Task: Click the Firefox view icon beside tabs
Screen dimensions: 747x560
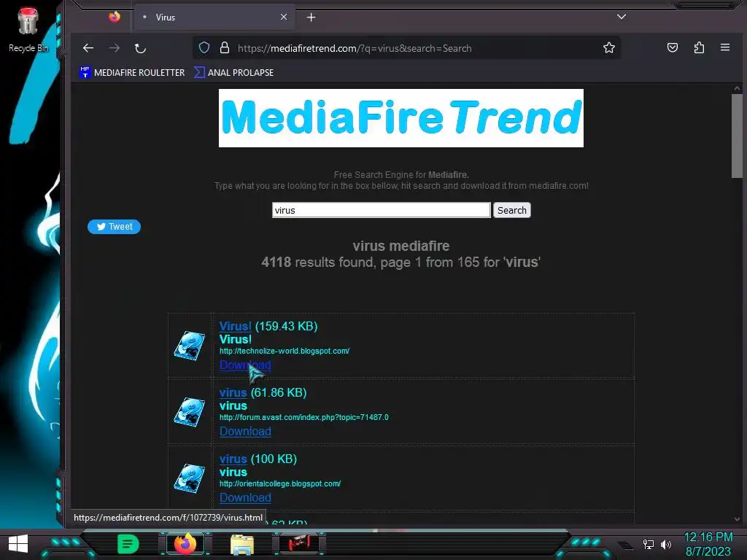Action: click(115, 17)
